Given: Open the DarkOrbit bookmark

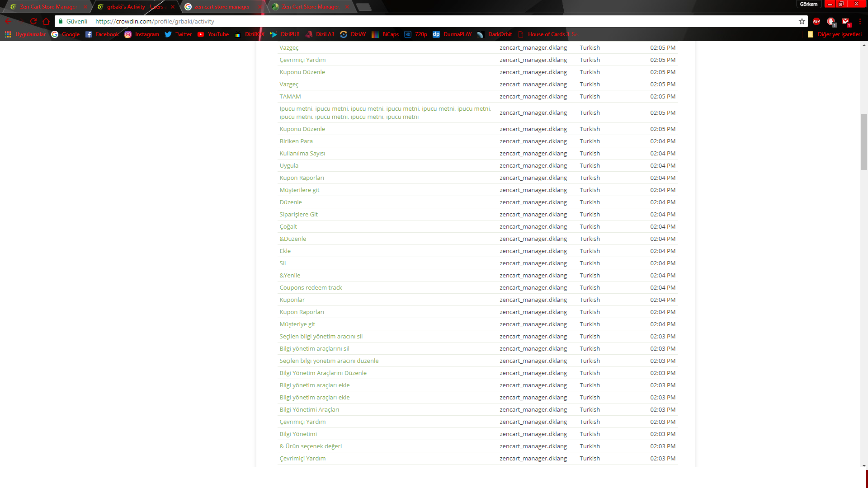Looking at the screenshot, I should click(495, 34).
